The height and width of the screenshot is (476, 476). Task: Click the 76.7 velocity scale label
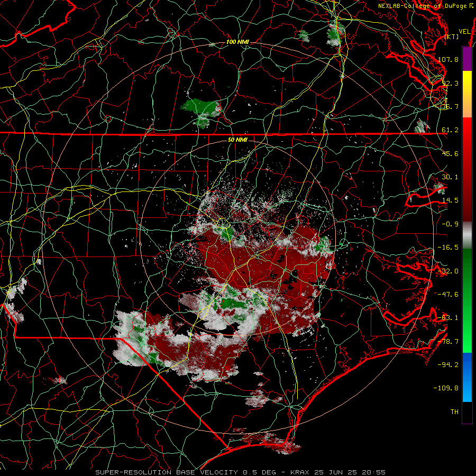(x=450, y=106)
